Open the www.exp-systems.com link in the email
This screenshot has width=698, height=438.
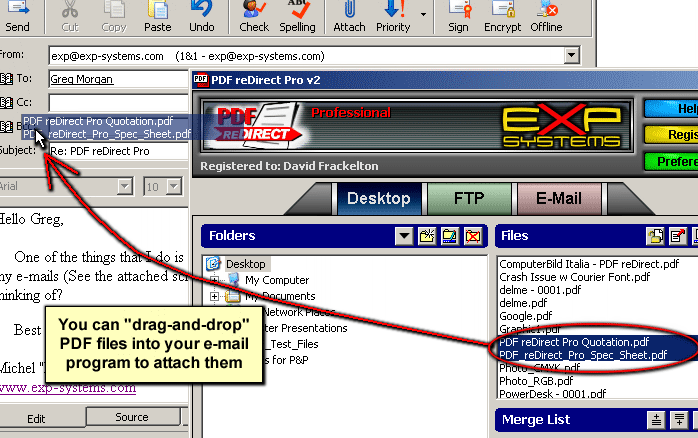[x=68, y=388]
